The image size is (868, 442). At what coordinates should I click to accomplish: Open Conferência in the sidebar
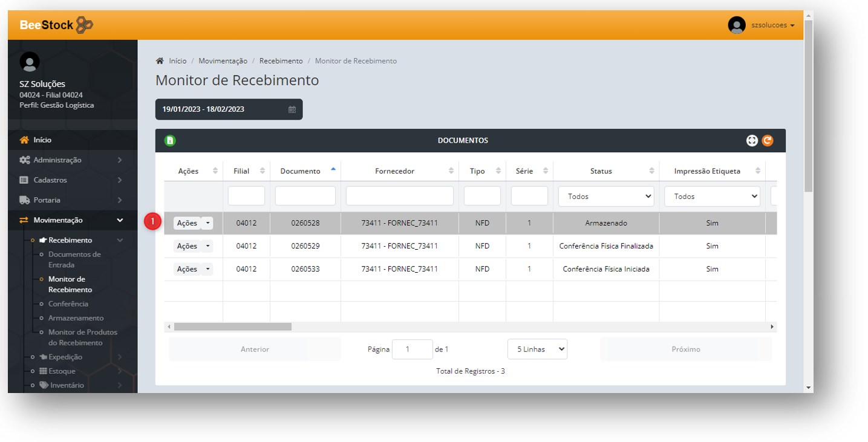tap(68, 304)
